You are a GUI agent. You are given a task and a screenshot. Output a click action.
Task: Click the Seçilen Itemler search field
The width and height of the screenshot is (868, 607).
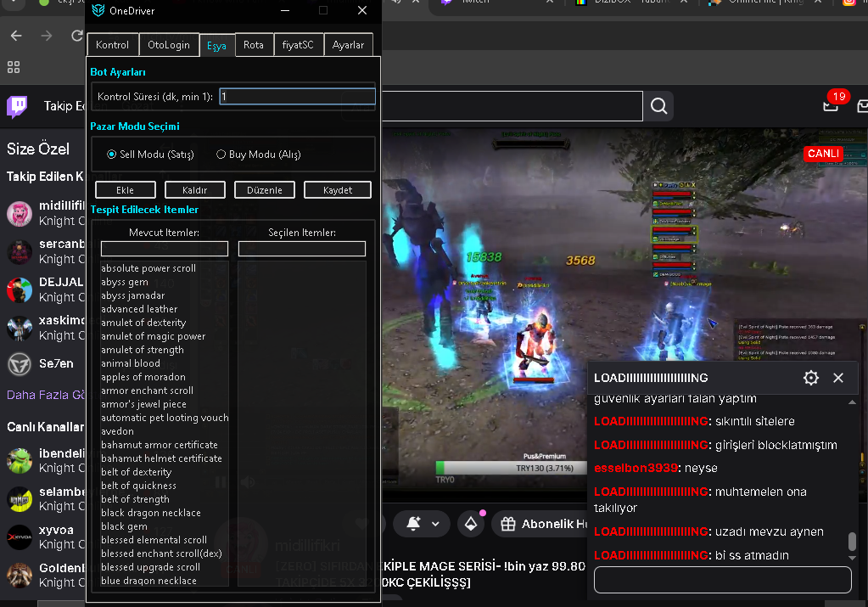[x=302, y=249]
